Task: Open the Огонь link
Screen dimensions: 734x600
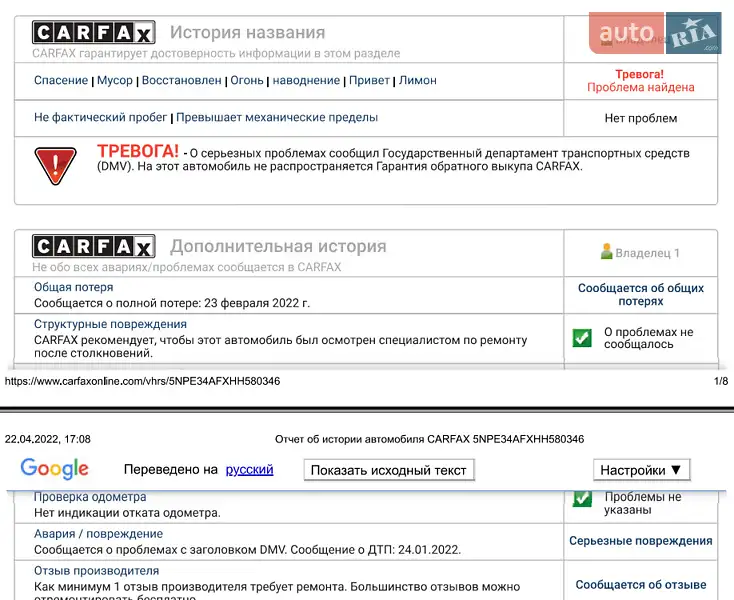Action: 247,80
